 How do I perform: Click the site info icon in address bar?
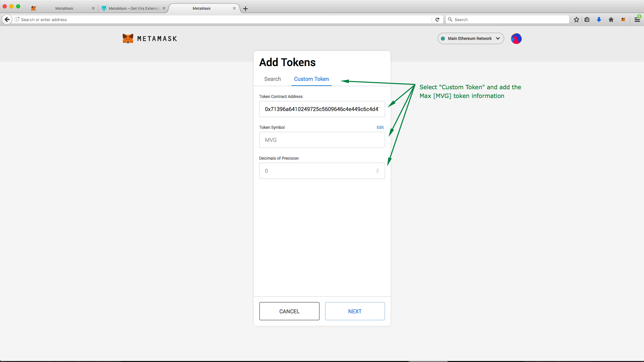point(17,19)
